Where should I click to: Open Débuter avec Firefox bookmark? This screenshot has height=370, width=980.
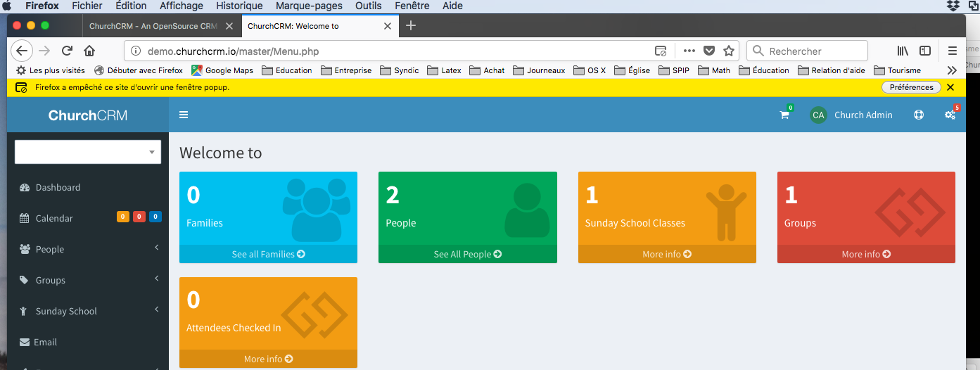139,70
